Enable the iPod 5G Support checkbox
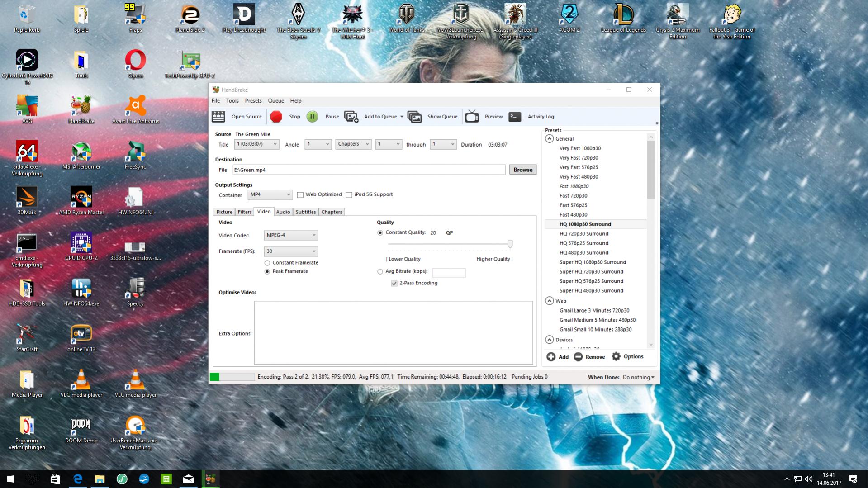 [349, 195]
